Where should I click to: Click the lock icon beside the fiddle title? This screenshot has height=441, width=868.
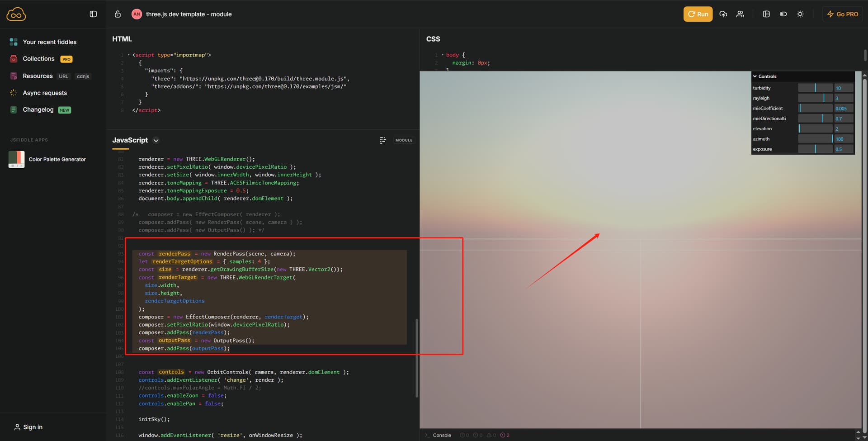[118, 14]
